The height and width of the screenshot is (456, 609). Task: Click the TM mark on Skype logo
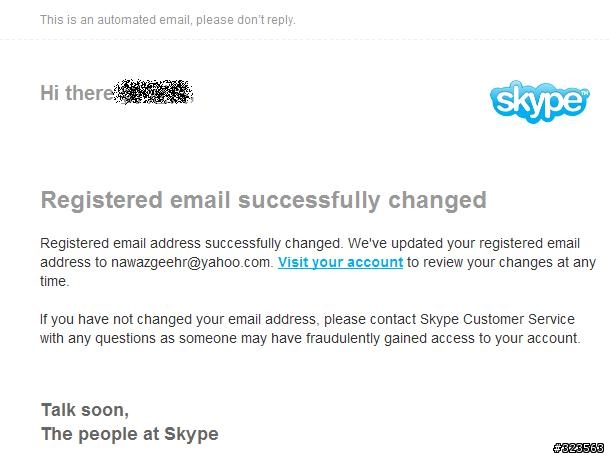tap(585, 93)
